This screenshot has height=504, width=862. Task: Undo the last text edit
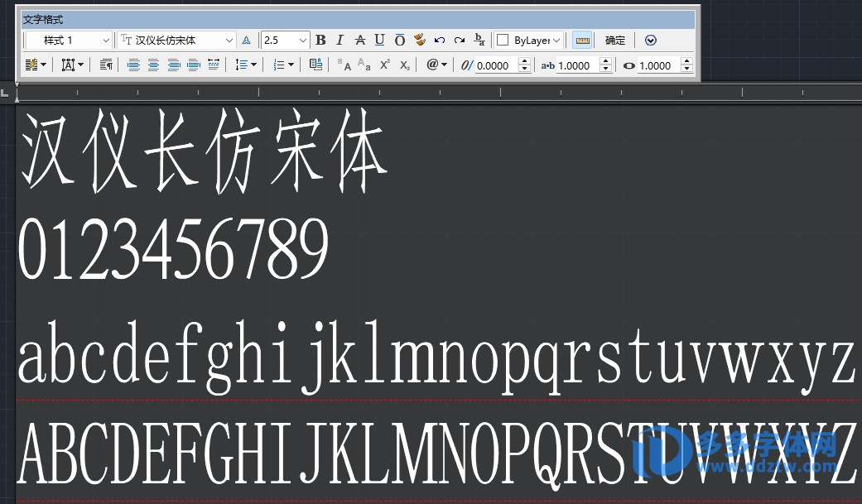pyautogui.click(x=440, y=40)
